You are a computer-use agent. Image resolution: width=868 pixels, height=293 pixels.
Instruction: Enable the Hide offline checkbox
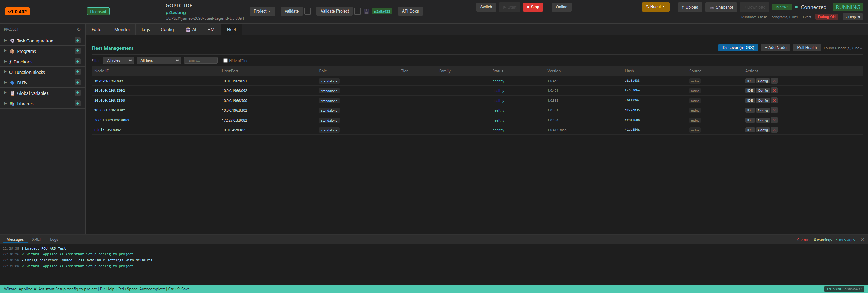click(x=225, y=60)
